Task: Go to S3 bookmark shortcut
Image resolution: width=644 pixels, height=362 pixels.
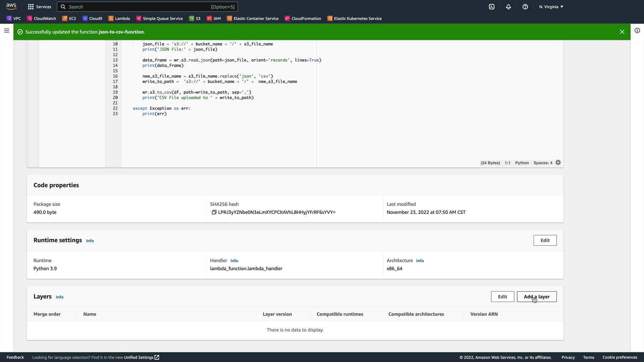Action: point(195,18)
